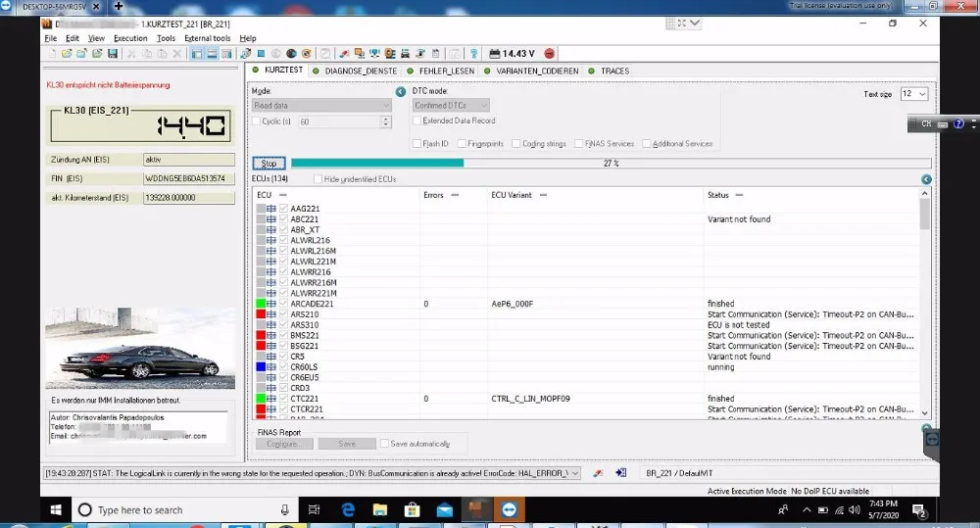Click the New file toolbar icon

tap(52, 54)
